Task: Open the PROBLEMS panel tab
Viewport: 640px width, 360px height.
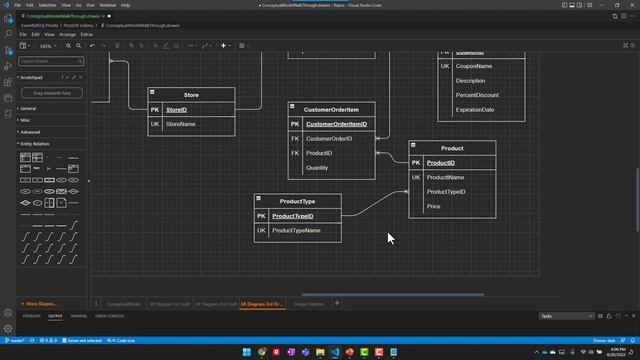Action: pos(31,316)
